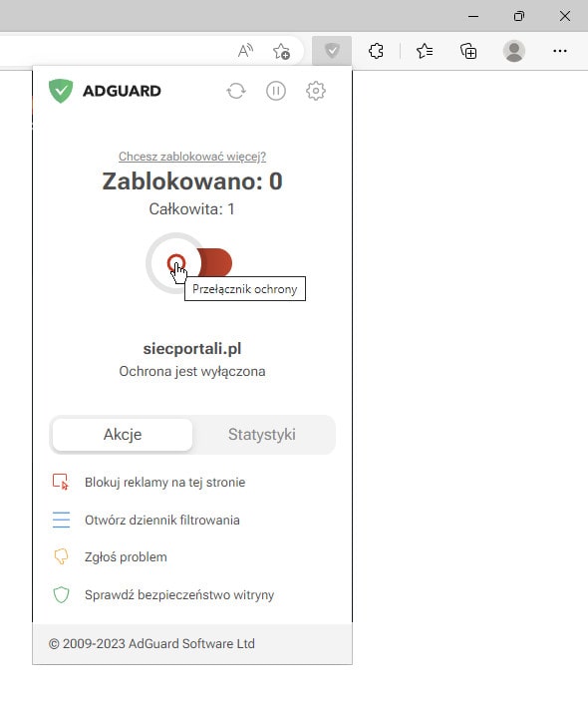Click the Read aloud icon
The image size is (588, 704).
click(245, 51)
